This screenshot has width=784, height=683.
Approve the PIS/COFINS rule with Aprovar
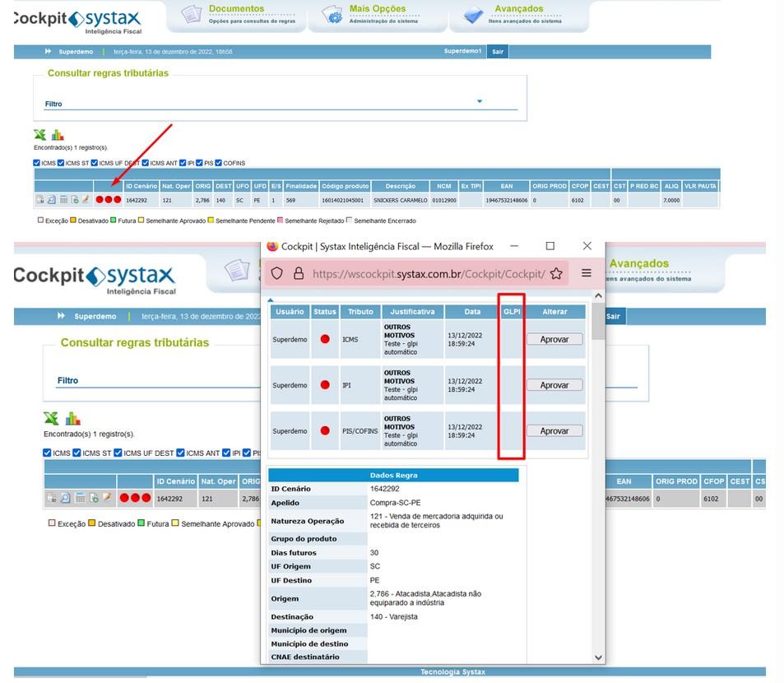coord(554,431)
